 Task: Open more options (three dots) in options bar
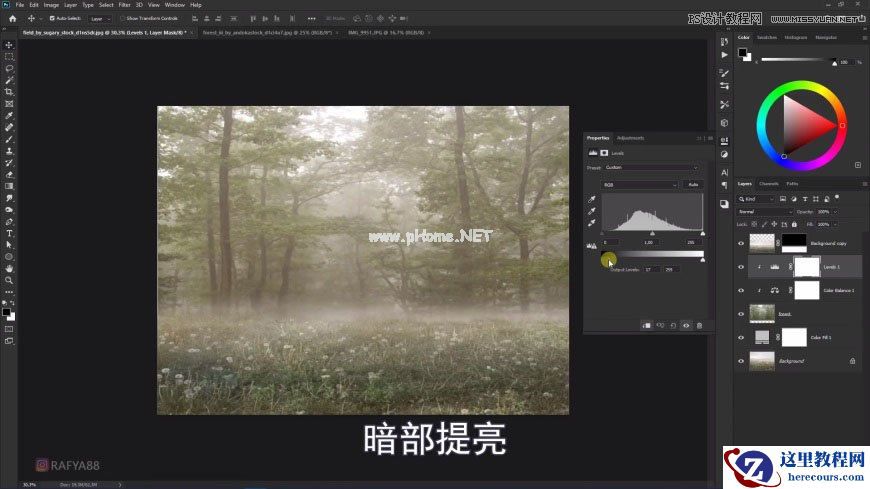tap(311, 18)
